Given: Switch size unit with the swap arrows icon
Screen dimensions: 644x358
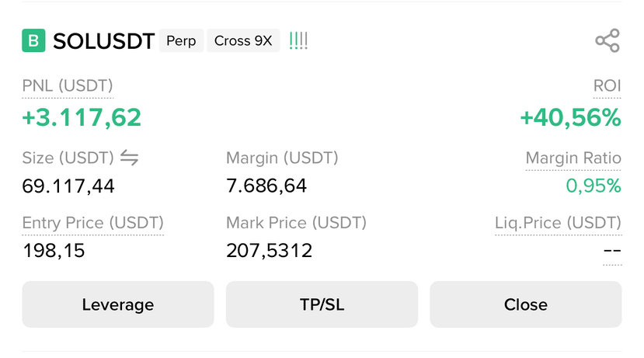Looking at the screenshot, I should [130, 158].
